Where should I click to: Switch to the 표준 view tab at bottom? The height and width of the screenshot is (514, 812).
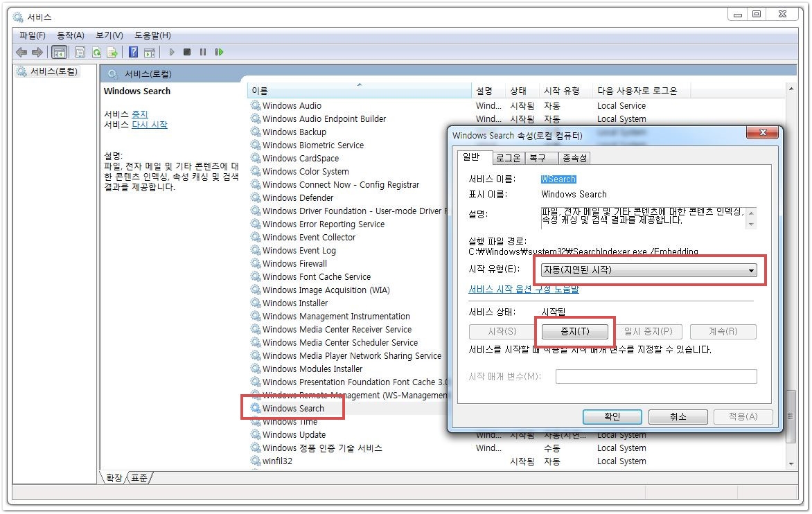139,477
